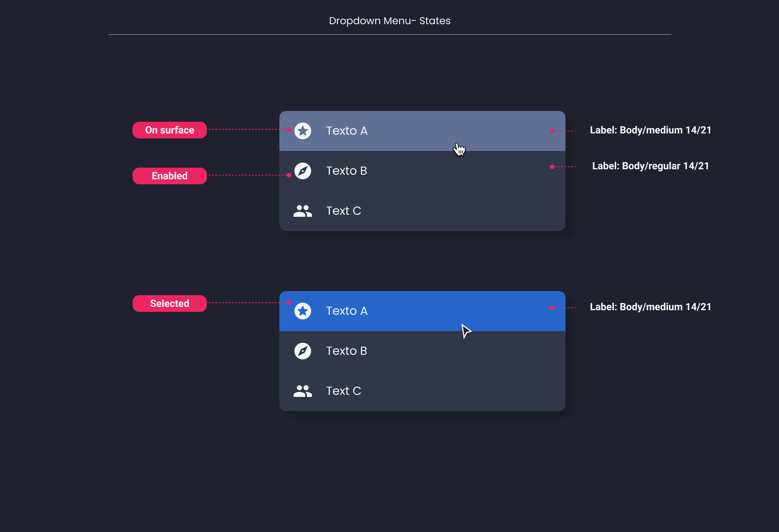
Task: Select Texto B label in upper dropdown menu
Action: pos(347,171)
